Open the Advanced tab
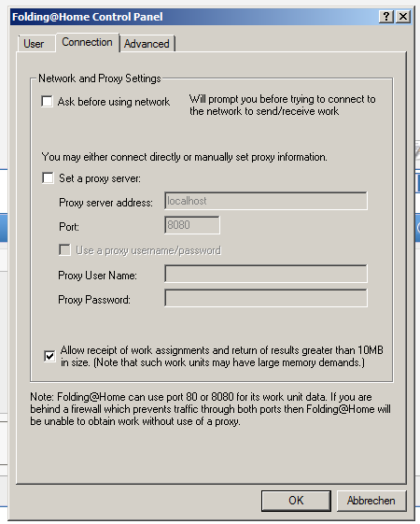420x524 pixels. (147, 44)
